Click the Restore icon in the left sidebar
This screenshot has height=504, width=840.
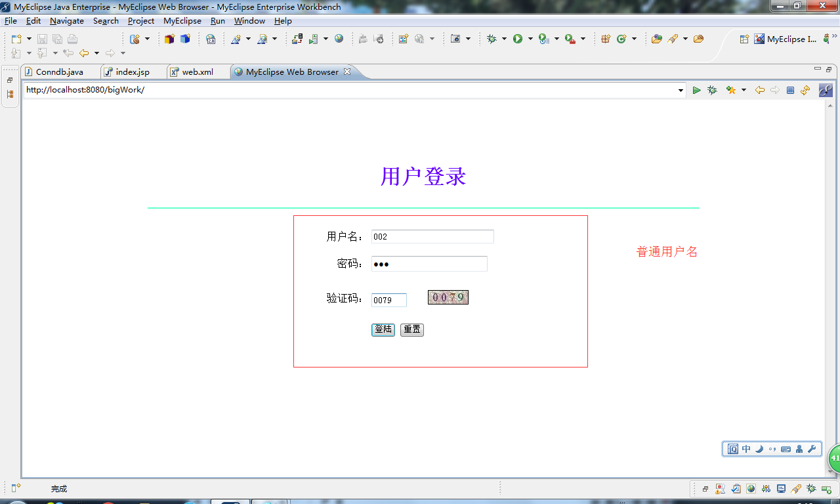coord(10,80)
